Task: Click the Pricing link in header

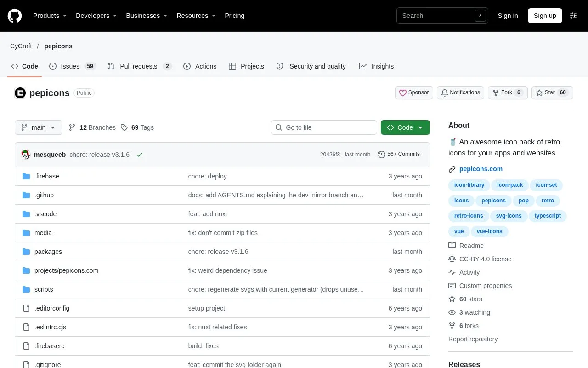Action: 234,16
